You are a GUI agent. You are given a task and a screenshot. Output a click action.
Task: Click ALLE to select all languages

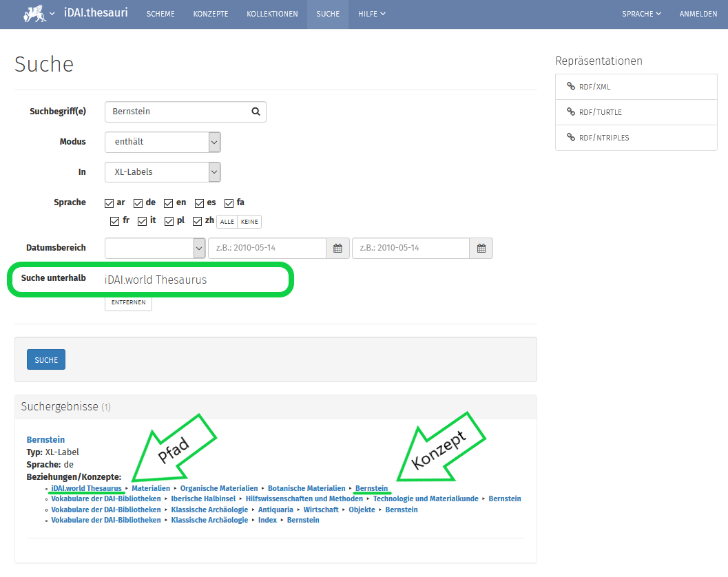pos(227,222)
